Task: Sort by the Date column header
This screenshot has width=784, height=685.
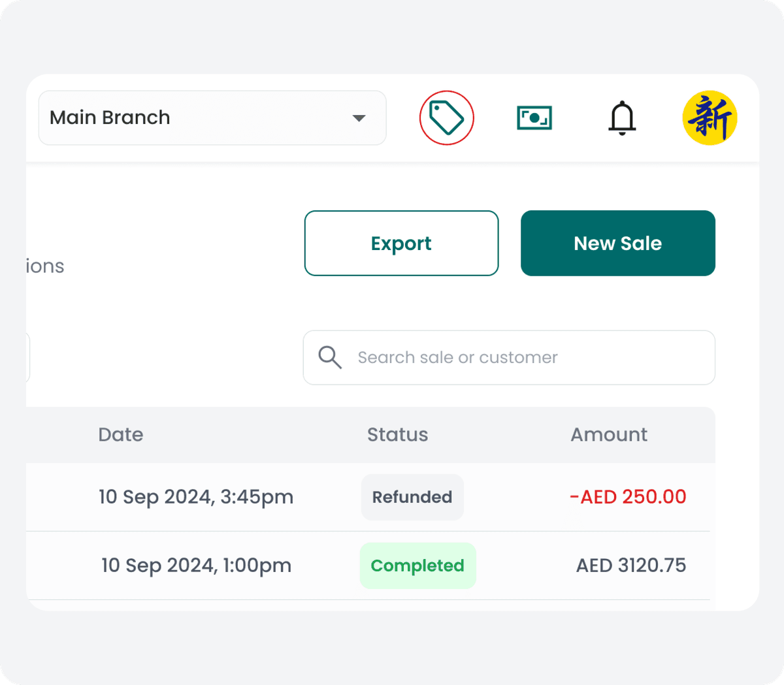Action: pos(121,434)
